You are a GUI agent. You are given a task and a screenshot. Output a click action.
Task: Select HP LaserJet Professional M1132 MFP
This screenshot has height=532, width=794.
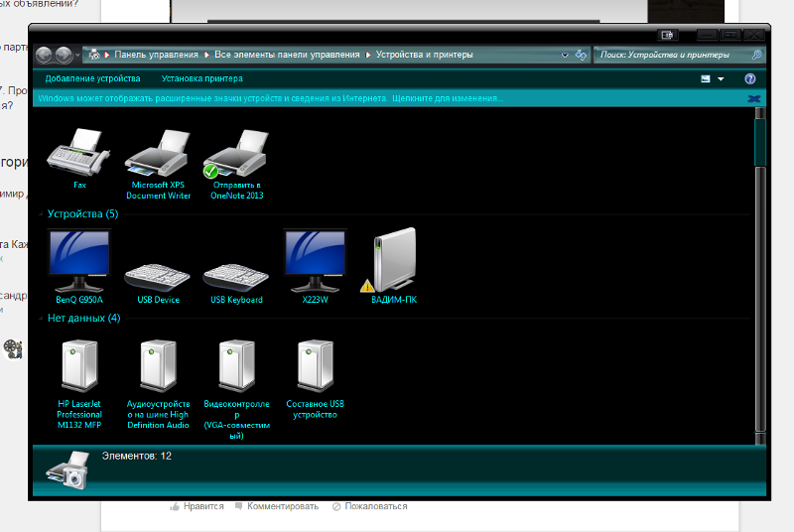pyautogui.click(x=79, y=366)
